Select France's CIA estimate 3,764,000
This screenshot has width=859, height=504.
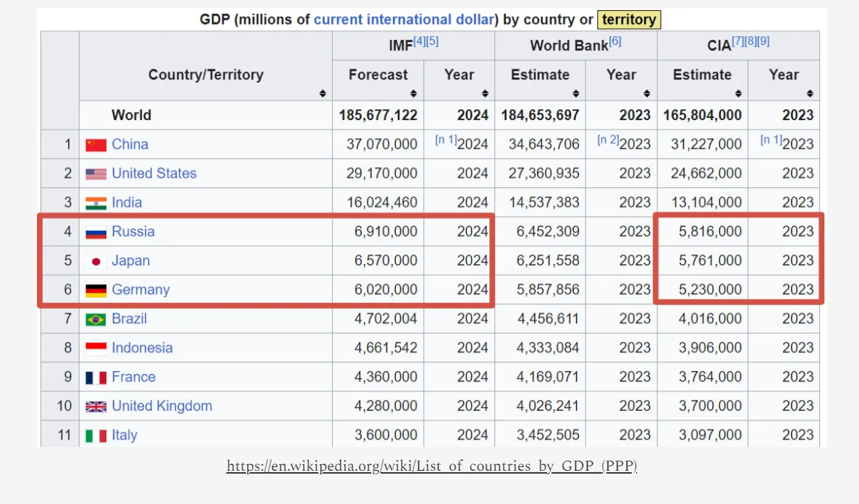(710, 377)
